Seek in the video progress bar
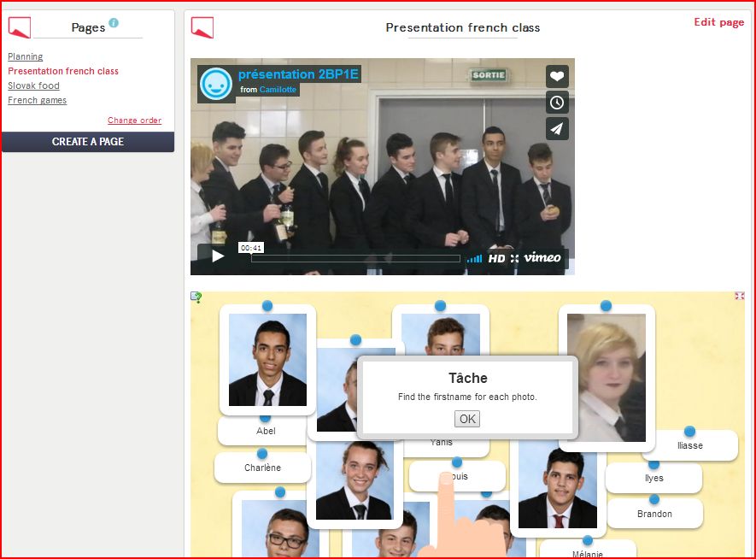Image resolution: width=756 pixels, height=559 pixels. click(355, 258)
